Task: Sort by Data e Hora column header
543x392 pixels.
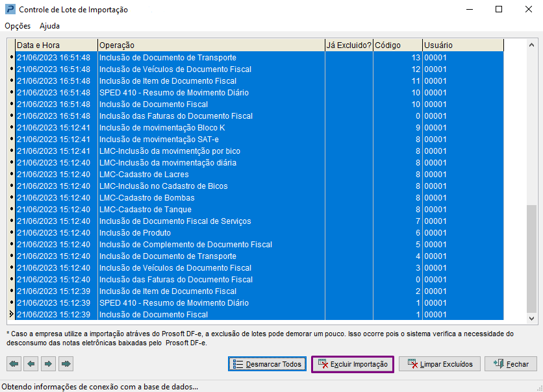Action: 57,45
